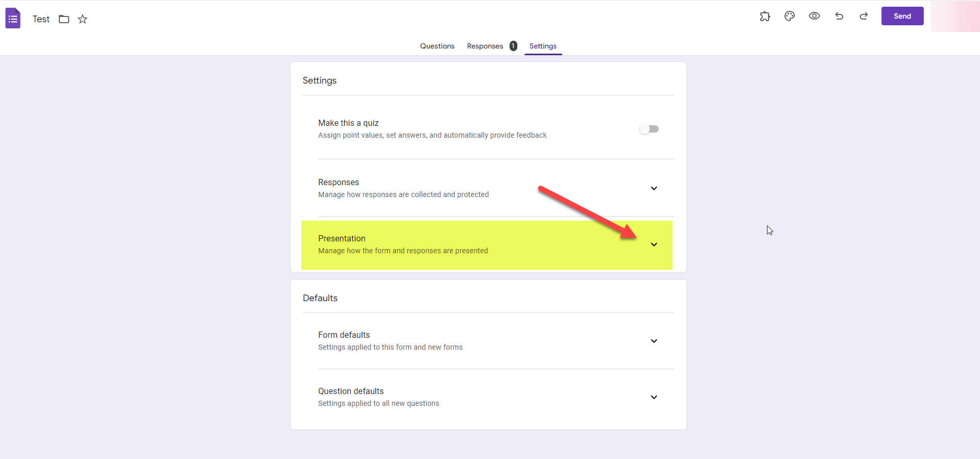Viewport: 980px width, 459px height.
Task: Click the purple Send button
Action: (x=902, y=16)
